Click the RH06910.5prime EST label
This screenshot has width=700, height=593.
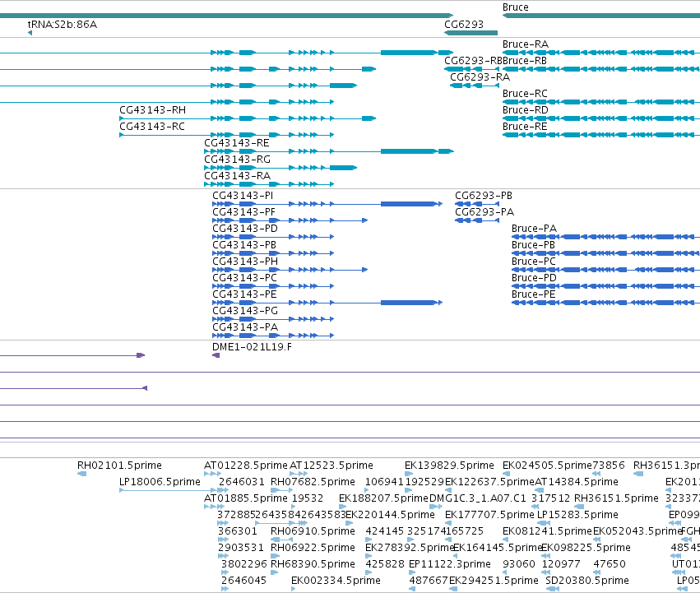[313, 531]
